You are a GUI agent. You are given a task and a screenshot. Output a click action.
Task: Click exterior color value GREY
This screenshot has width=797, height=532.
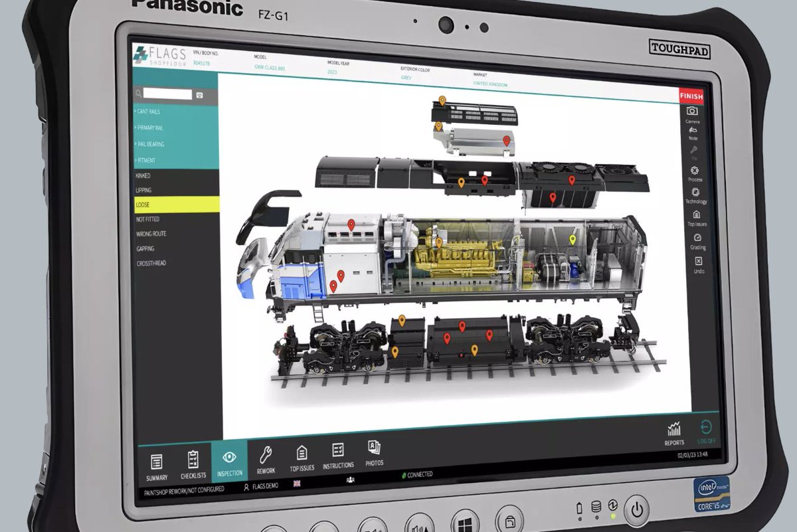pyautogui.click(x=406, y=77)
